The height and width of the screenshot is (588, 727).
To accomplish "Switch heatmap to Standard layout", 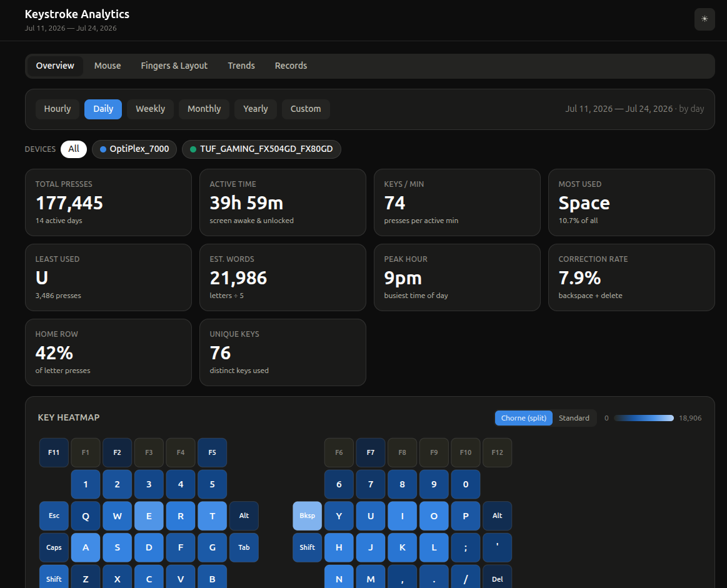I will point(574,418).
